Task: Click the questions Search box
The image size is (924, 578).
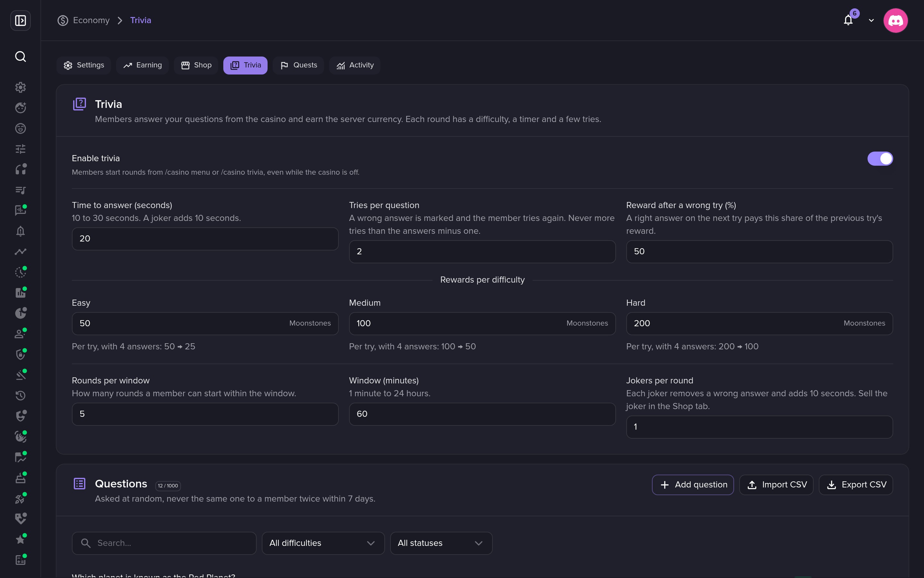Action: click(164, 543)
